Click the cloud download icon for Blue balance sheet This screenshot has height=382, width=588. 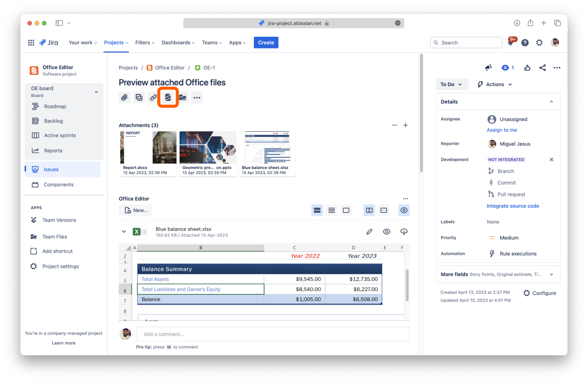tap(404, 232)
